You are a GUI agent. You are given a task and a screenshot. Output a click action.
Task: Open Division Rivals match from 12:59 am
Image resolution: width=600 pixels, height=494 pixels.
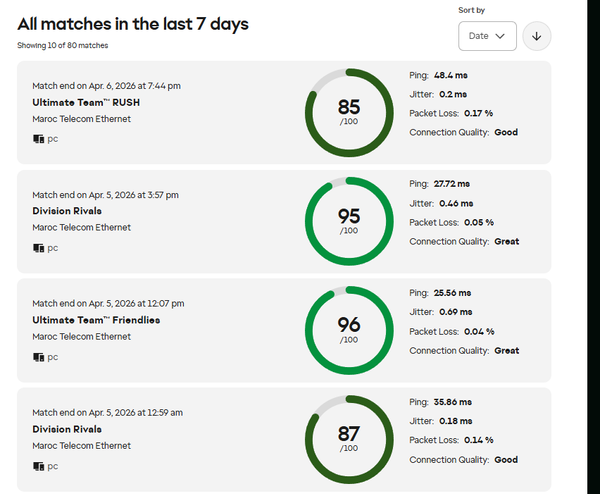point(67,429)
